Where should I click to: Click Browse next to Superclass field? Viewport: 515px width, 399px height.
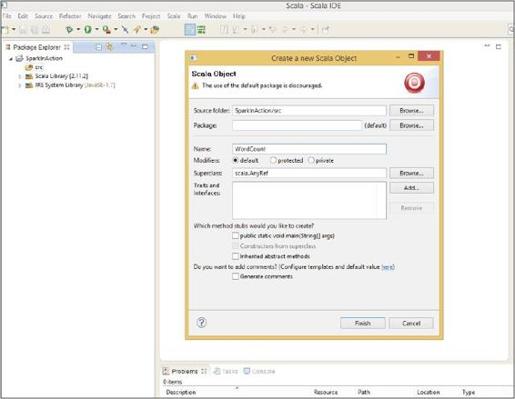[411, 173]
